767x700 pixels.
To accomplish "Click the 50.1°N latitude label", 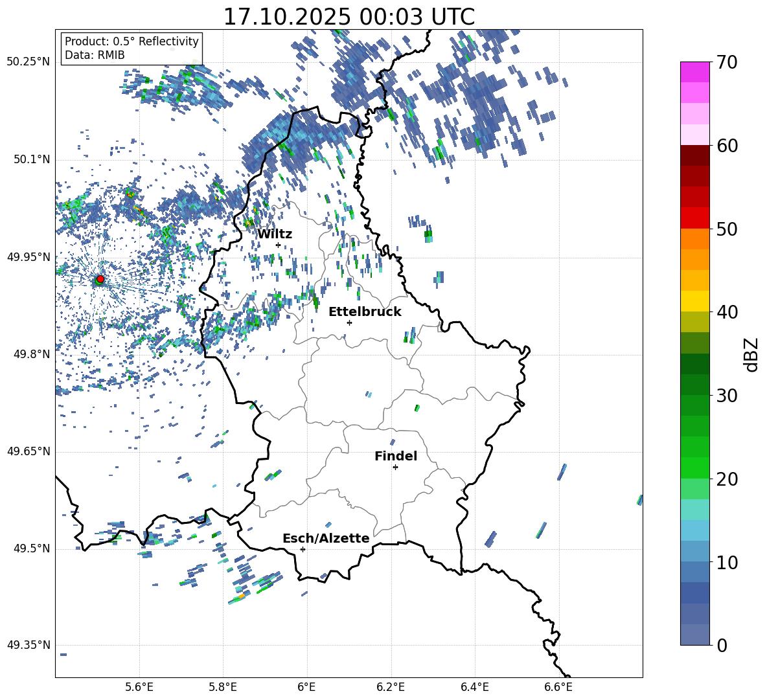I will [x=32, y=160].
